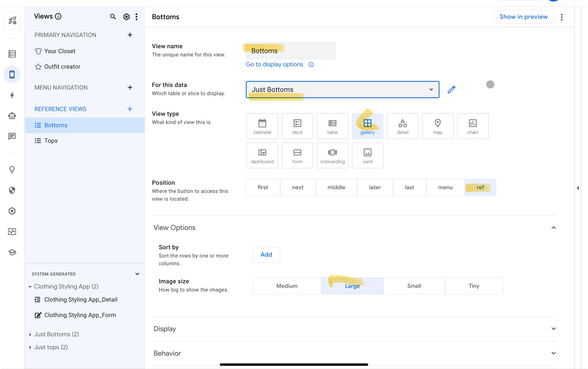The height and width of the screenshot is (369, 588).
Task: Select Tops reference view
Action: [85, 141]
